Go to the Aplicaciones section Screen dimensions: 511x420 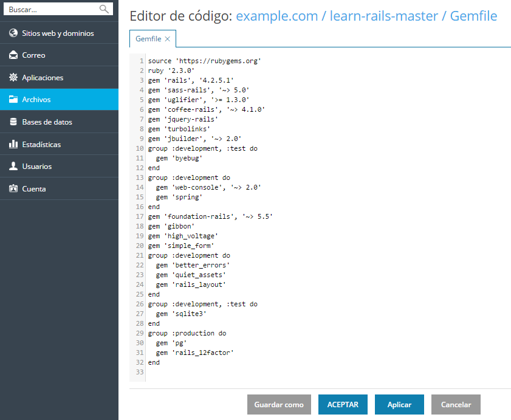59,77
